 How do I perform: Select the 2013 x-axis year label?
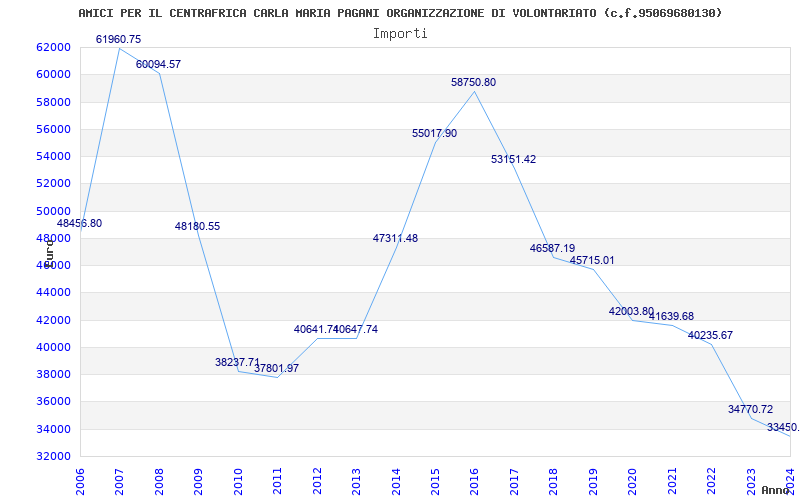356,480
